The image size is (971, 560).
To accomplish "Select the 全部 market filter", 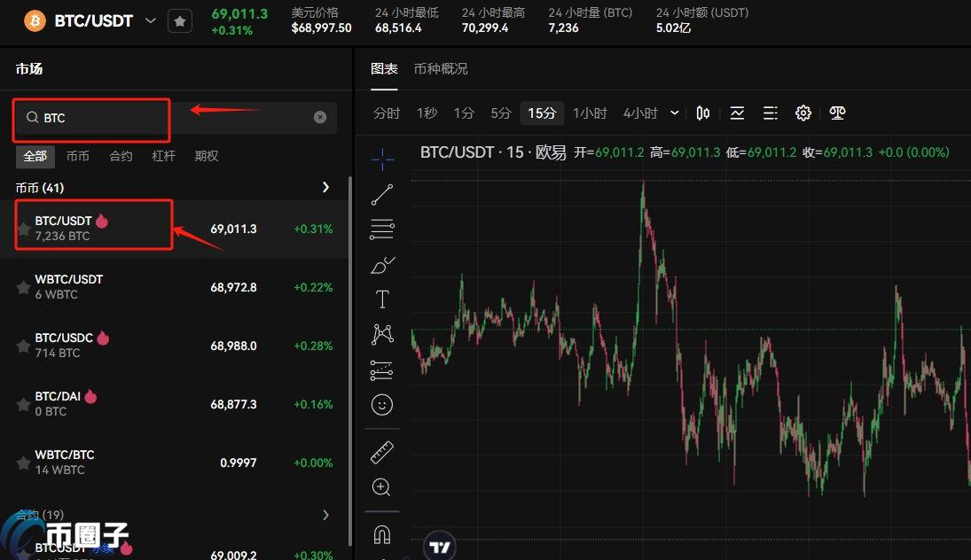I will click(35, 156).
